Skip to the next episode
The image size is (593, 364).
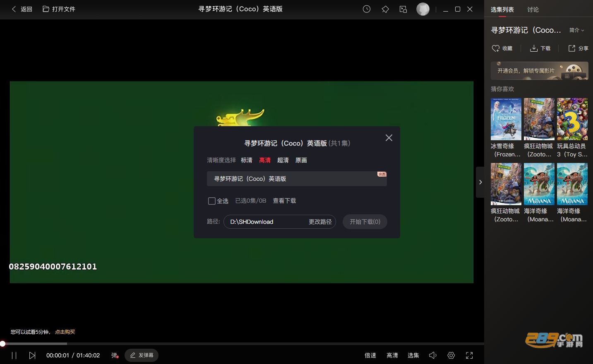[32, 355]
